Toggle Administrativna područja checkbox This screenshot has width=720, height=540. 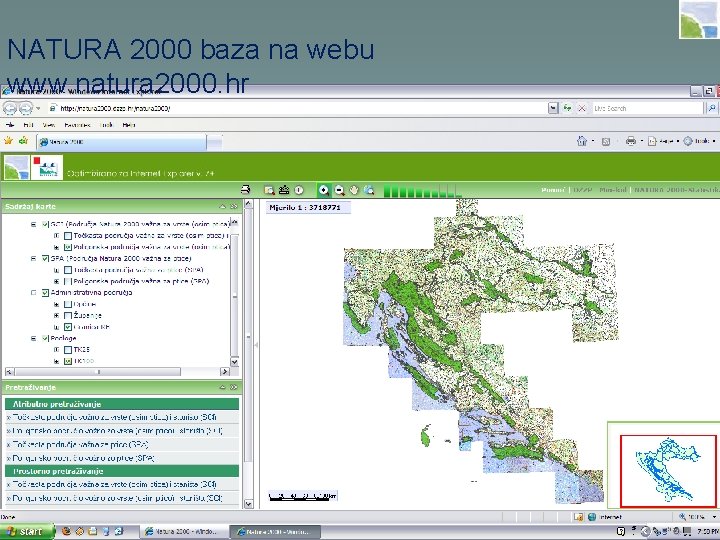[45, 292]
